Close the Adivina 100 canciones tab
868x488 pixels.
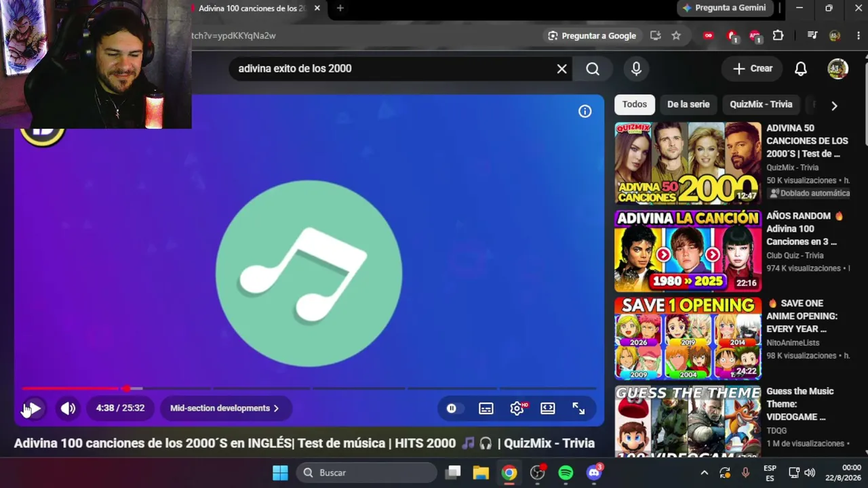point(317,8)
